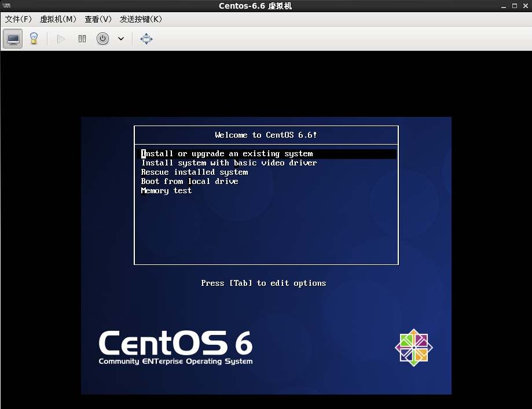Open virtual hardware details via lightbulb icon
The height and width of the screenshot is (409, 532).
tap(34, 39)
